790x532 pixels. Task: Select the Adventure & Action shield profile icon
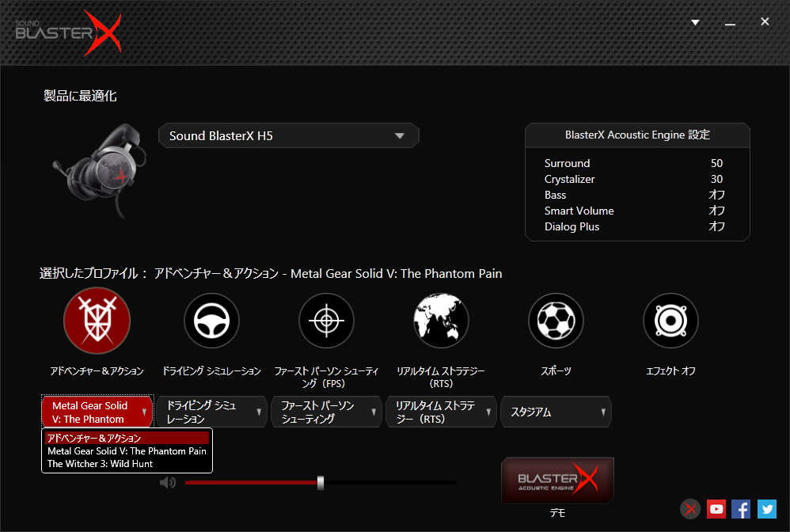[x=97, y=321]
